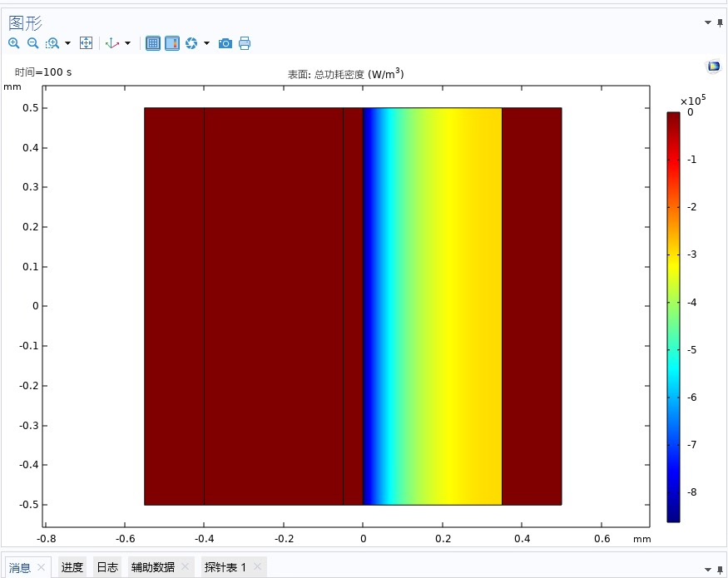Activate the Zoom Box tool

(x=52, y=43)
